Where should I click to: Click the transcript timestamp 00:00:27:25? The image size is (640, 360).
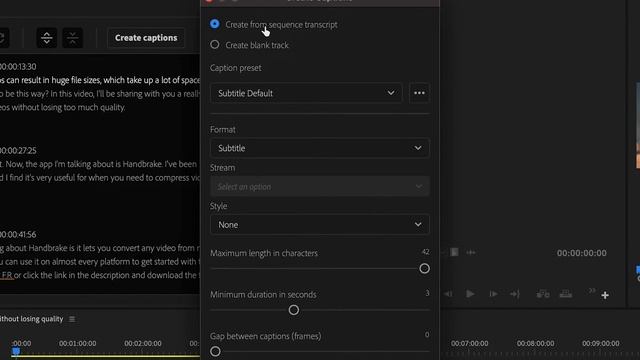[x=18, y=151]
